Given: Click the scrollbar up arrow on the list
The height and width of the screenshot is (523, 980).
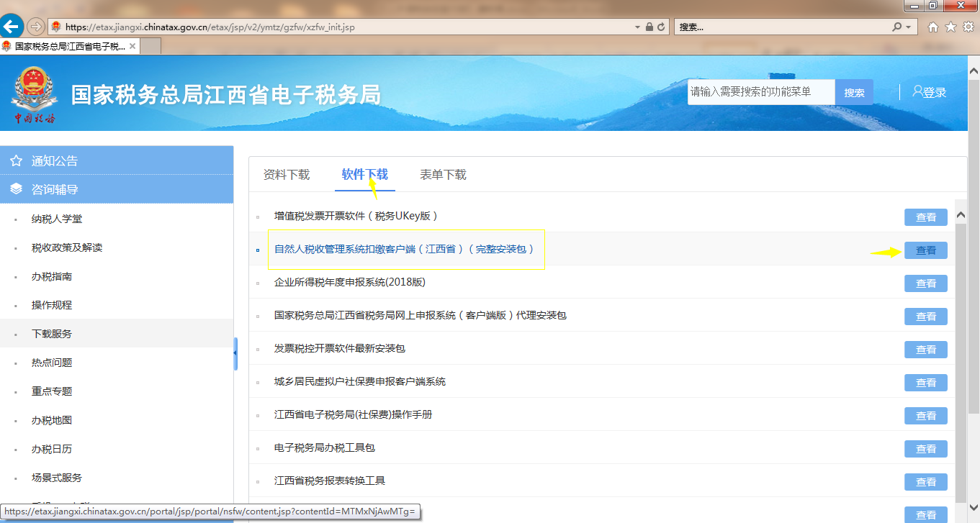Looking at the screenshot, I should click(x=960, y=214).
